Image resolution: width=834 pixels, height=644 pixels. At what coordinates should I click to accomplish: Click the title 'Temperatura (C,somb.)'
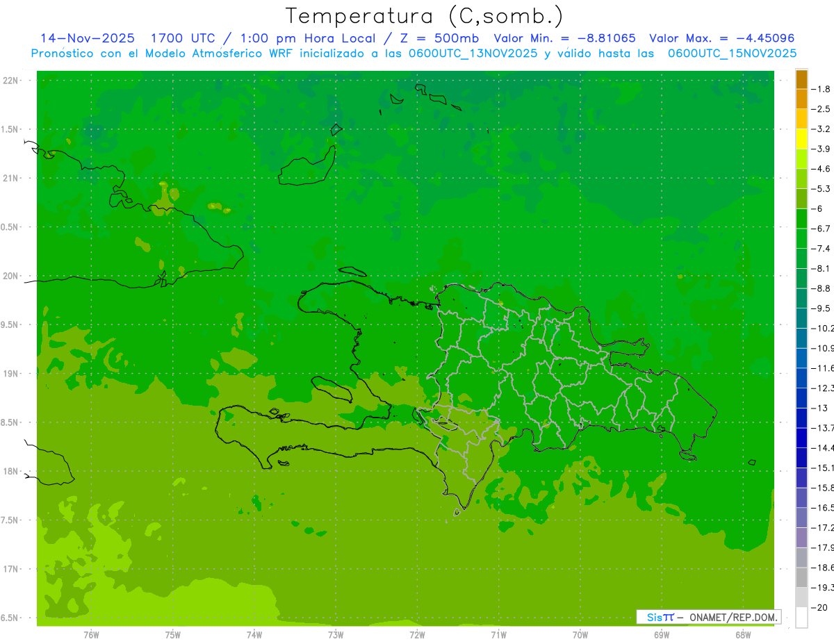point(425,16)
